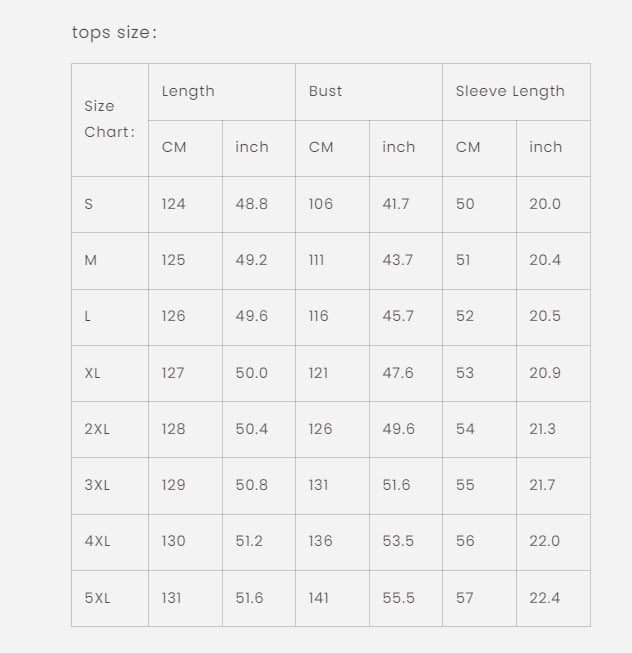Select the "Sleeve Length" column header

[510, 91]
